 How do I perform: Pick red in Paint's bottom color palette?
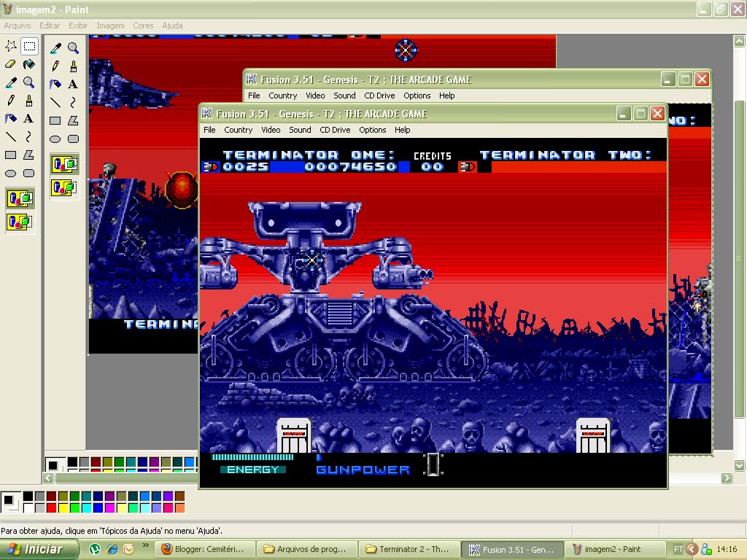52,508
